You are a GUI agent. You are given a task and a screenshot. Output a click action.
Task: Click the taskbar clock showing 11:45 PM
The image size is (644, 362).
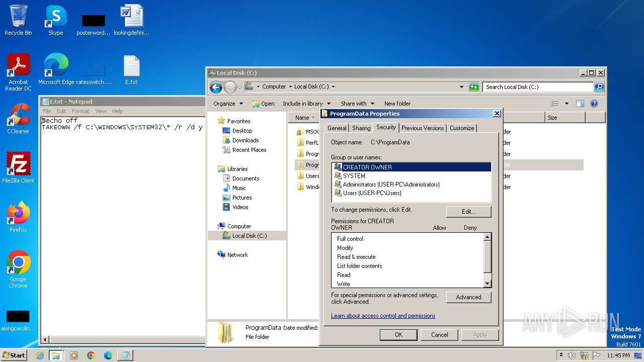tap(618, 355)
